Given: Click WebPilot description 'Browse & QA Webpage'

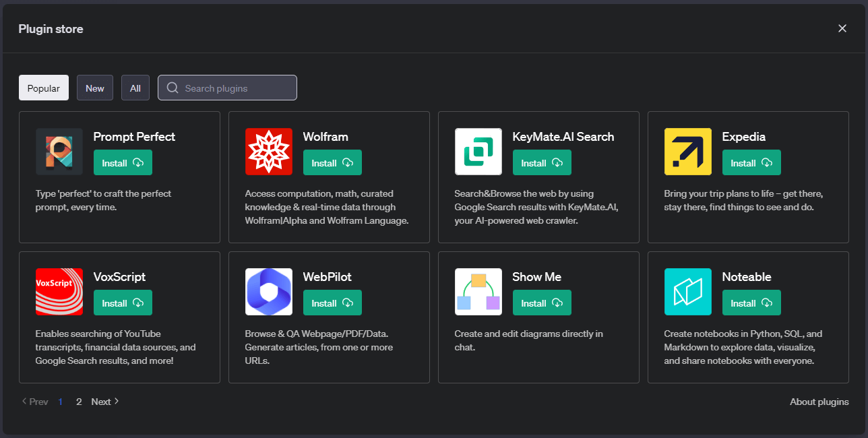Looking at the screenshot, I should click(x=319, y=347).
